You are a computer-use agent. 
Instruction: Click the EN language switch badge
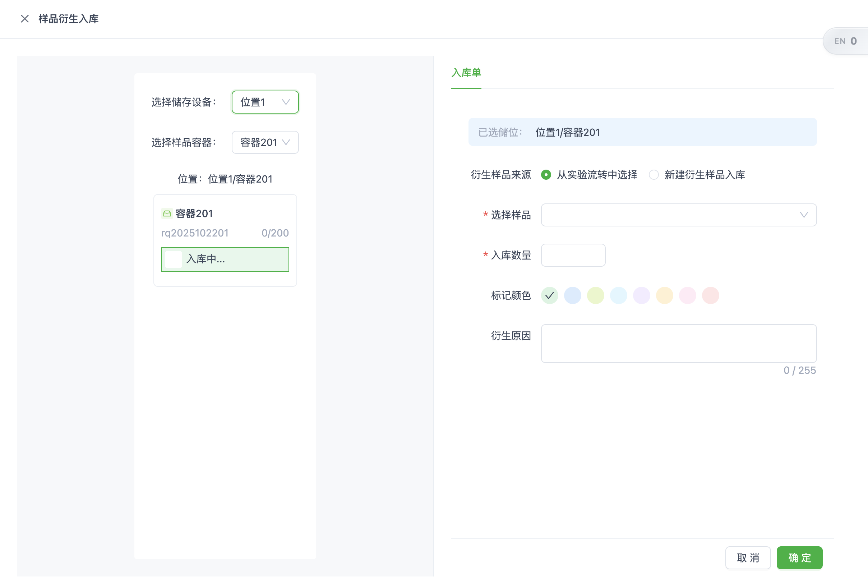[x=845, y=41]
